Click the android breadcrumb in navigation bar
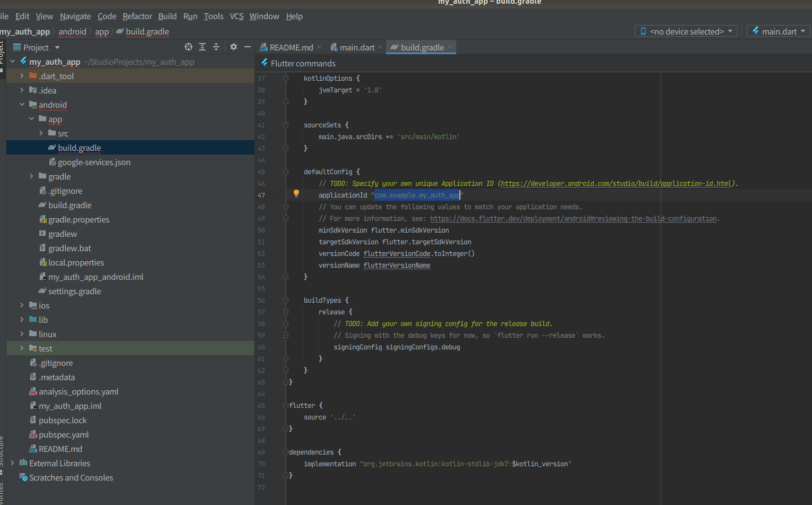This screenshot has width=812, height=505. [72, 32]
